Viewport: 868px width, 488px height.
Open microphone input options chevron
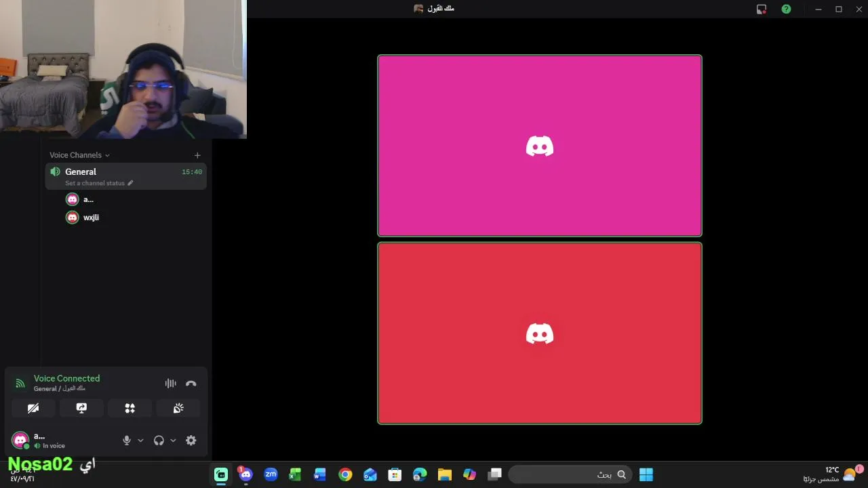click(x=140, y=441)
